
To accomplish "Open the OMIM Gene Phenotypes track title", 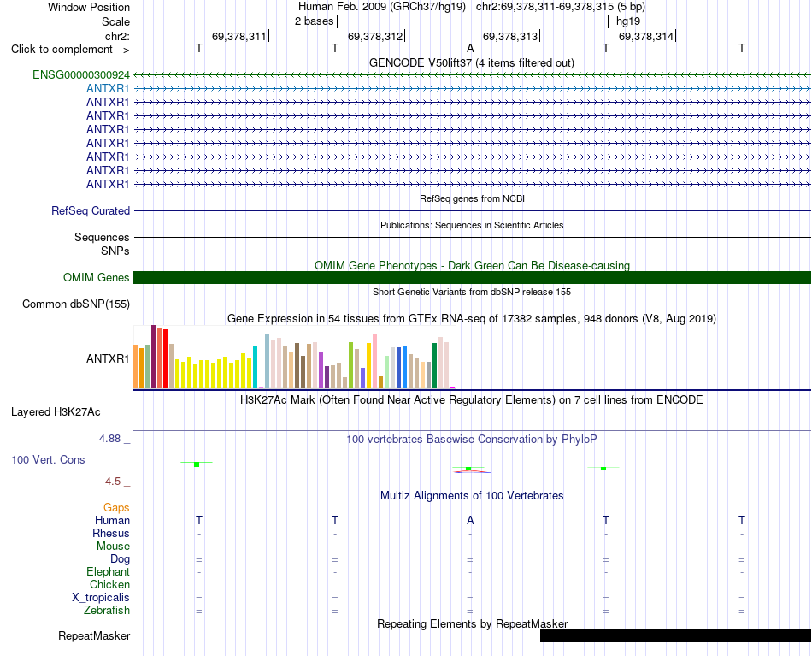I will point(472,265).
